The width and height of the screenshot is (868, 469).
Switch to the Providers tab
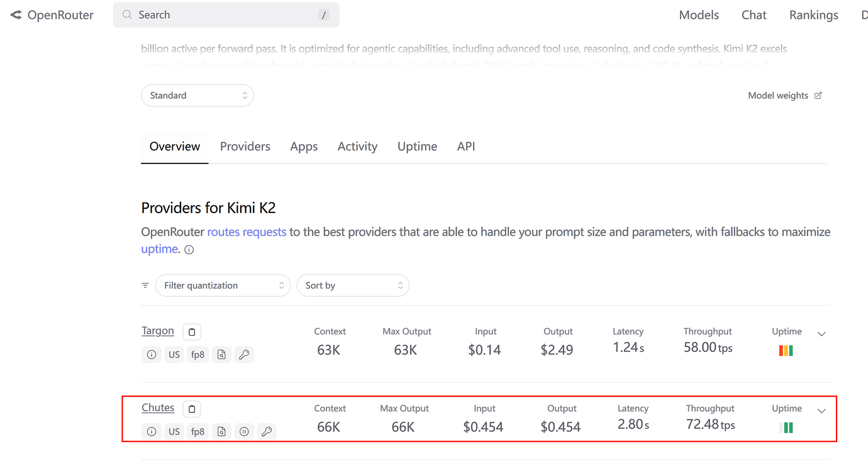click(245, 146)
